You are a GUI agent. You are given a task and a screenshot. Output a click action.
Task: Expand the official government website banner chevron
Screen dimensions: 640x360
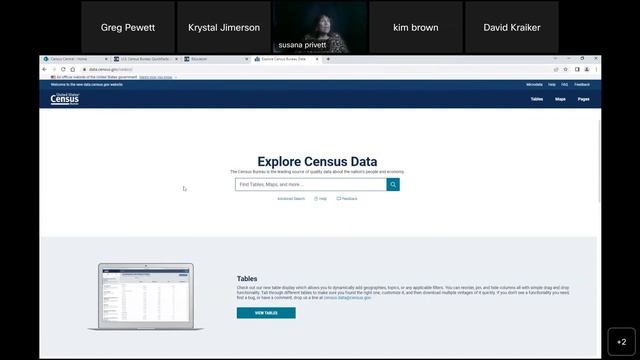tap(176, 77)
